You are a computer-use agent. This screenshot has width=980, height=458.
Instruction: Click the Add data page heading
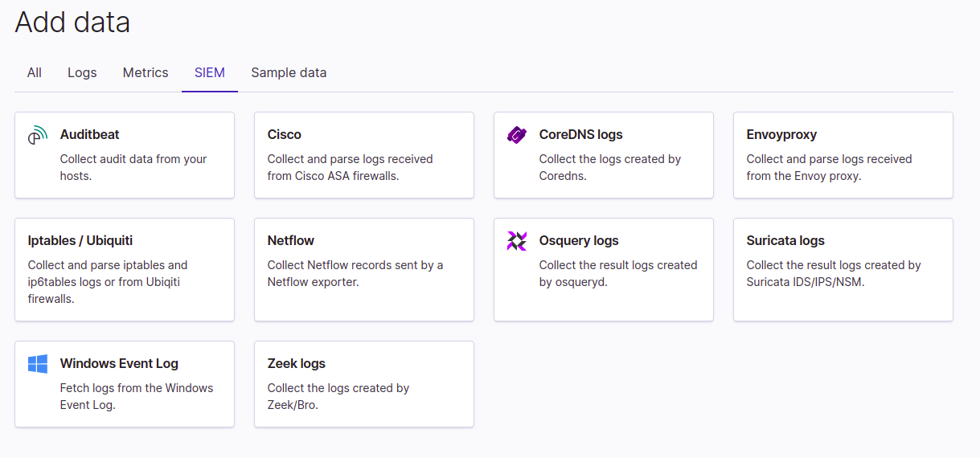pos(72,22)
